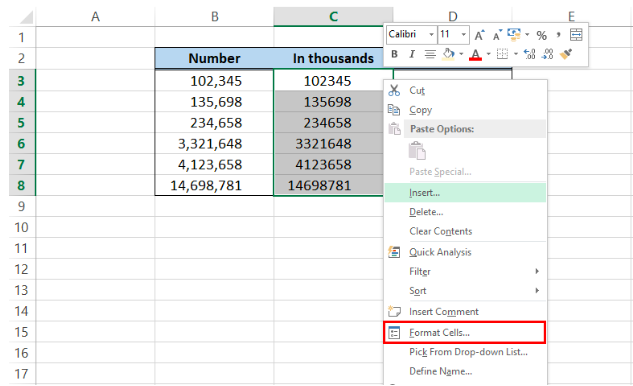This screenshot has height=386, width=633.
Task: Select column C header
Action: (x=333, y=17)
